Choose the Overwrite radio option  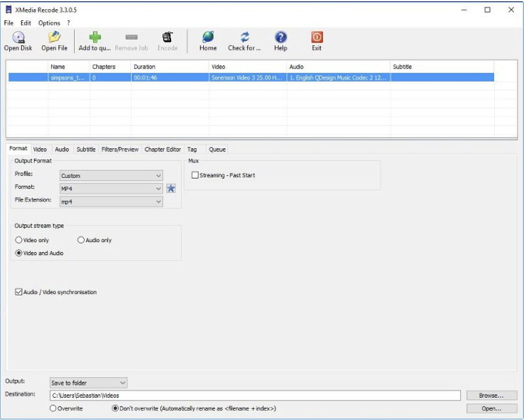pyautogui.click(x=53, y=408)
